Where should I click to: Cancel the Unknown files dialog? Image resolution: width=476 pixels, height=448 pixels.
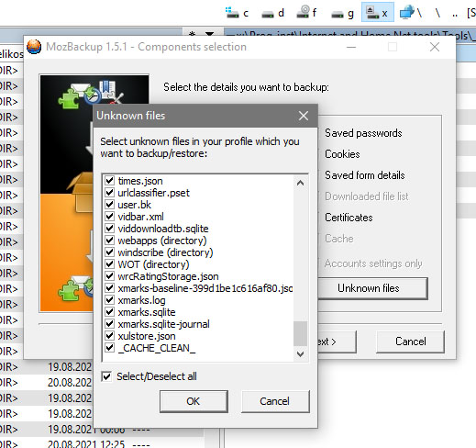(x=275, y=401)
